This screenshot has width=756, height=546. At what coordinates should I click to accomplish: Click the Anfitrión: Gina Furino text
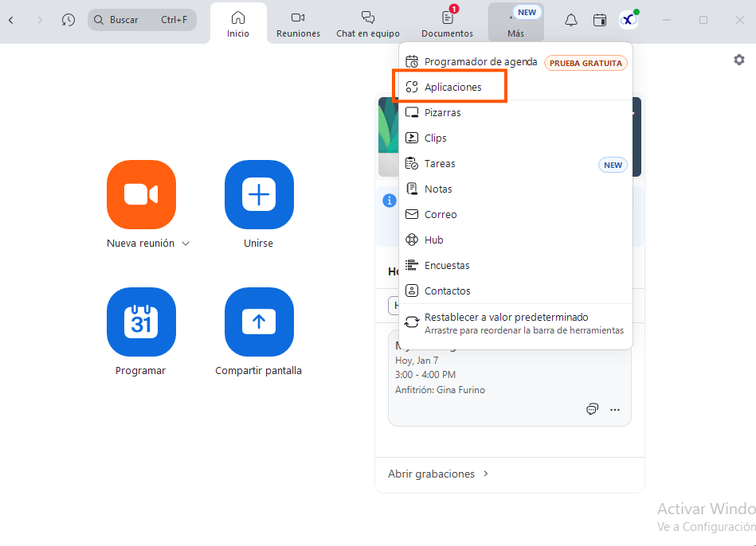441,390
